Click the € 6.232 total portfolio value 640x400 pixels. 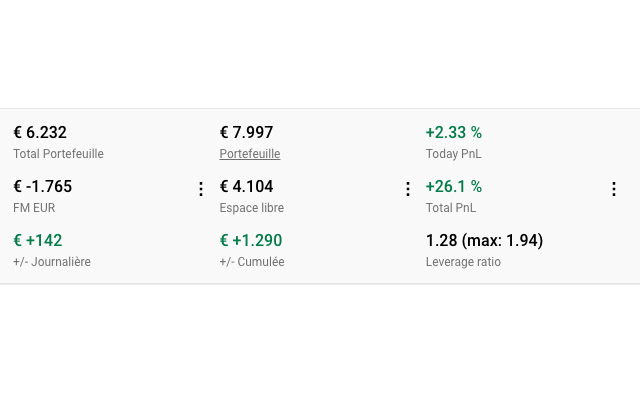[x=40, y=132]
